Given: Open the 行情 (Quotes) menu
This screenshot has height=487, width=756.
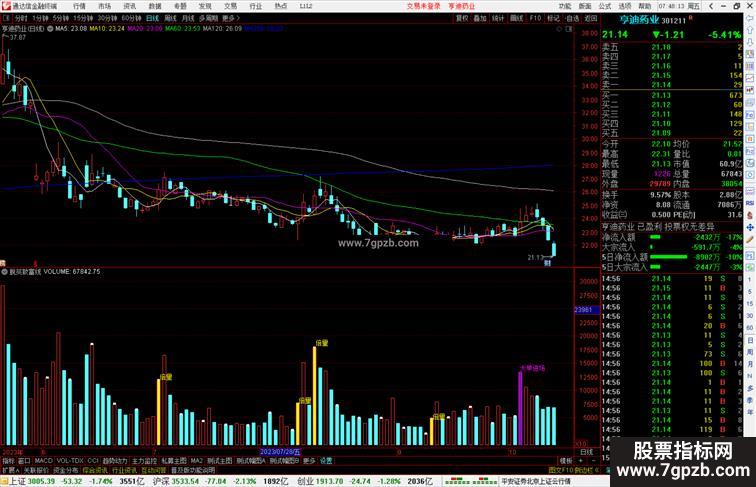Looking at the screenshot, I should pos(79,6).
